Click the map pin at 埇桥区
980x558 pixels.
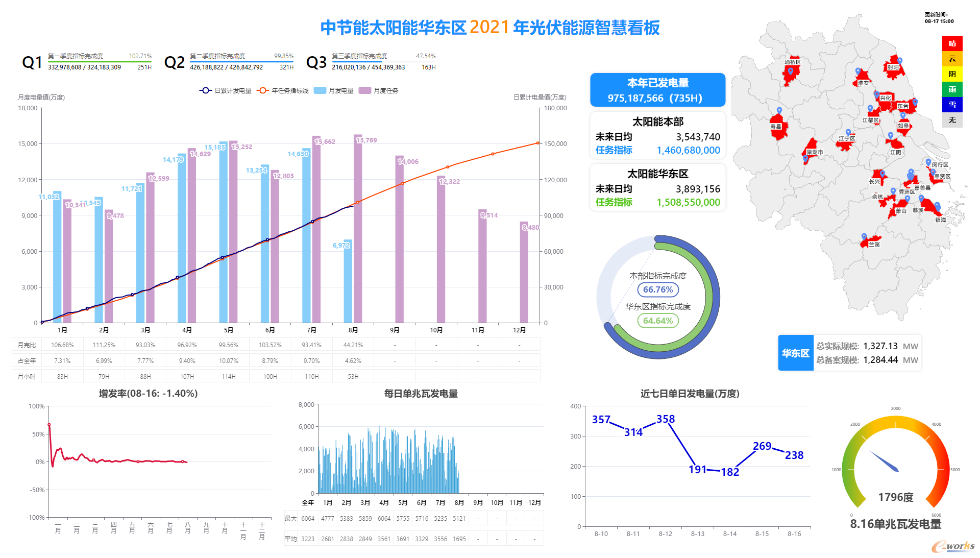[790, 71]
